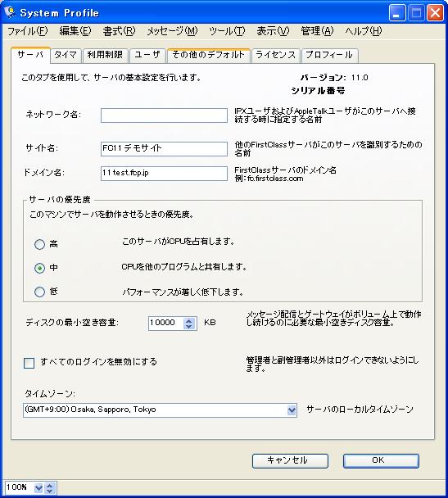Image resolution: width=448 pixels, height=498 pixels.
Task: Select the 高 (high) priority radio button
Action: pyautogui.click(x=39, y=244)
